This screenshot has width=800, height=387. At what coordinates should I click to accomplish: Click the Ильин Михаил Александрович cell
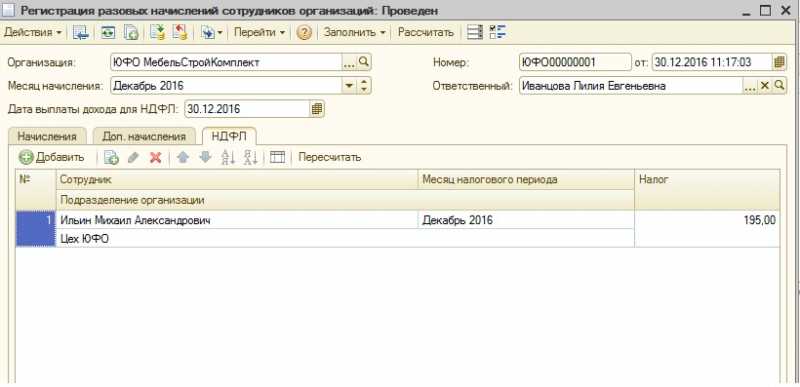pyautogui.click(x=236, y=220)
